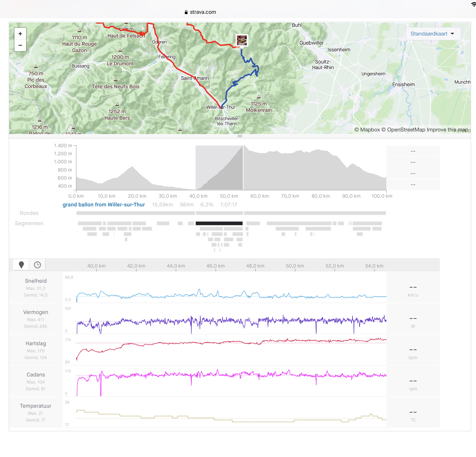
Task: Open grand ballon from Willer-sur-Thur segment link
Action: [x=104, y=205]
